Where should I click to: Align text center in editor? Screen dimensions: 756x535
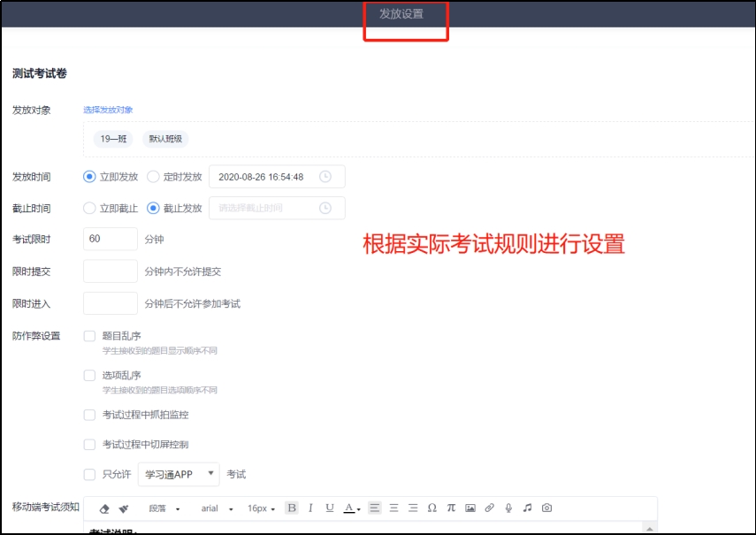tap(393, 508)
